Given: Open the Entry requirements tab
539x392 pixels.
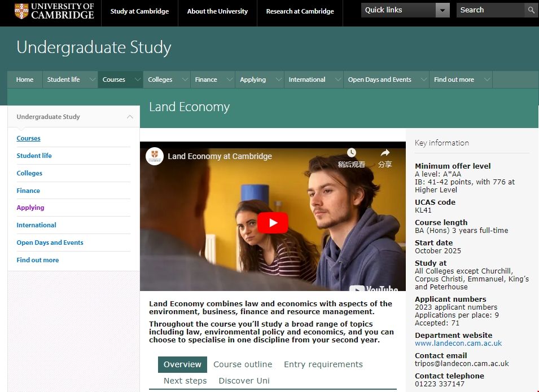Looking at the screenshot, I should point(323,364).
